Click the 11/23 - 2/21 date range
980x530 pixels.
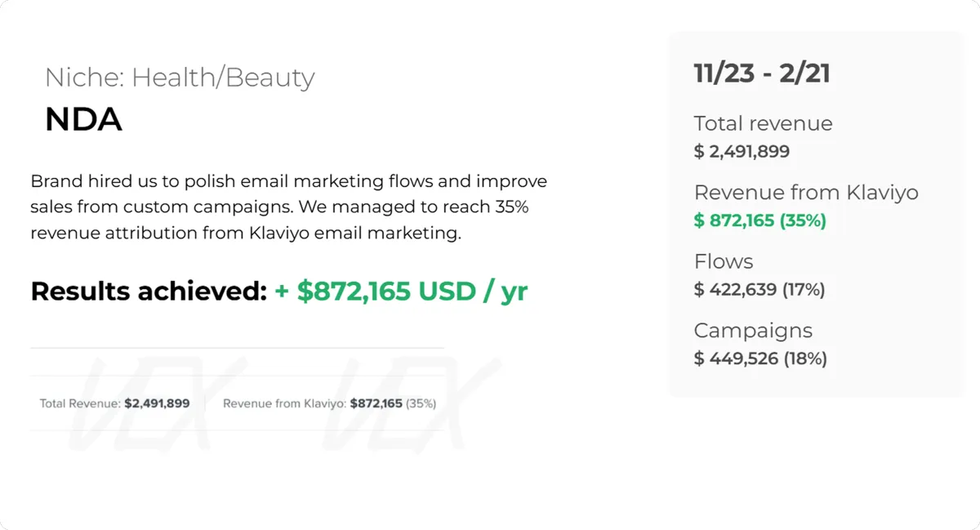tap(761, 73)
